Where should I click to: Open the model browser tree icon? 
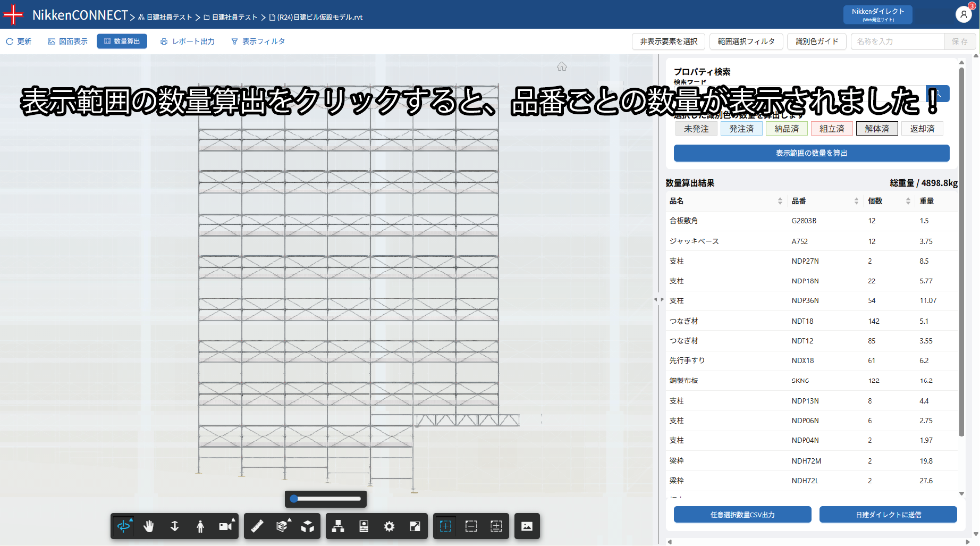(x=338, y=526)
